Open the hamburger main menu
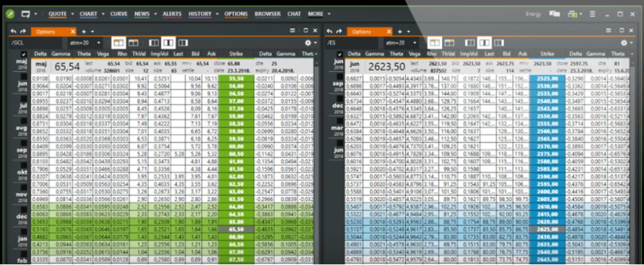 tap(592, 14)
